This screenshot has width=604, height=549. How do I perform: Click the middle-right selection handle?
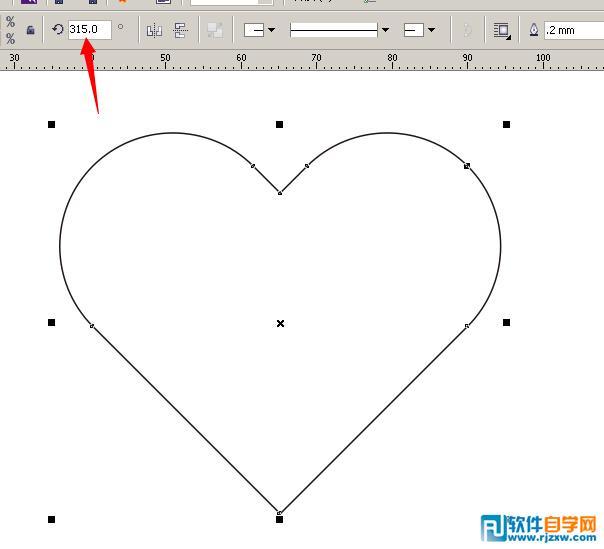[507, 322]
